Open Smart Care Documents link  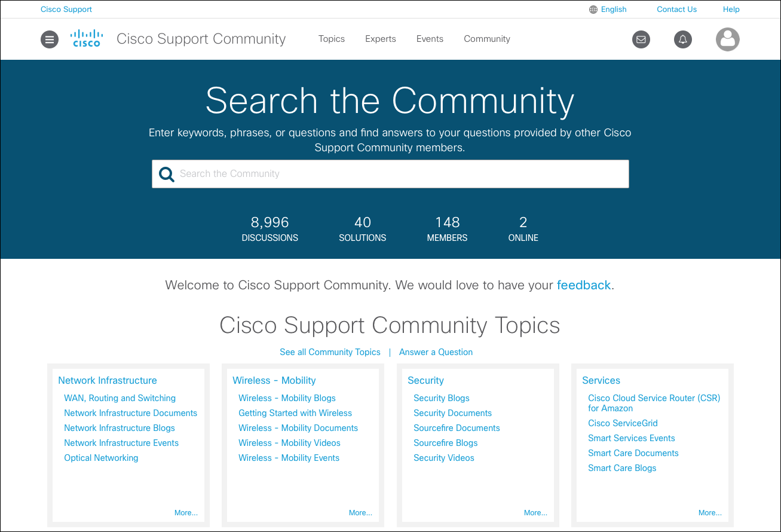point(633,453)
